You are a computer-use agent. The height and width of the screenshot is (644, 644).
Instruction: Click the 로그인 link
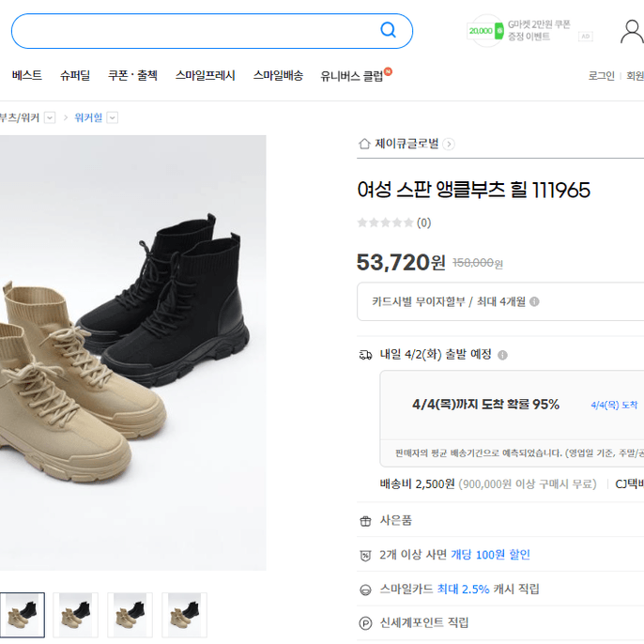click(601, 76)
